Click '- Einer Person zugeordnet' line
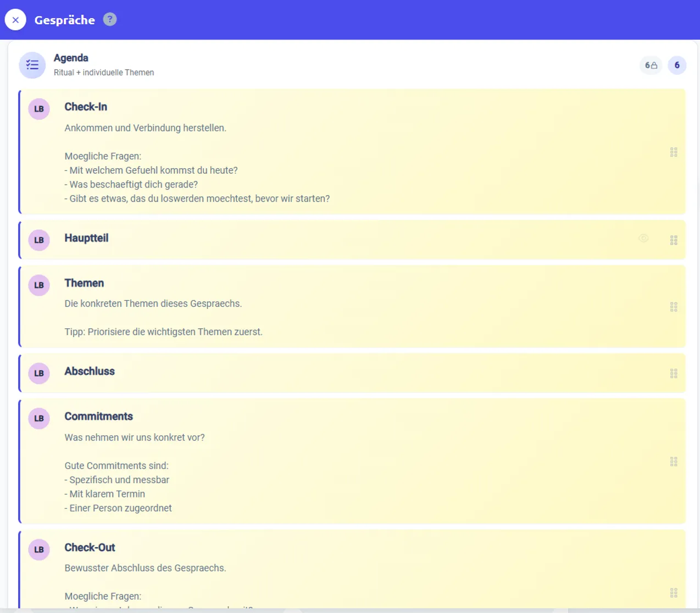 point(118,509)
